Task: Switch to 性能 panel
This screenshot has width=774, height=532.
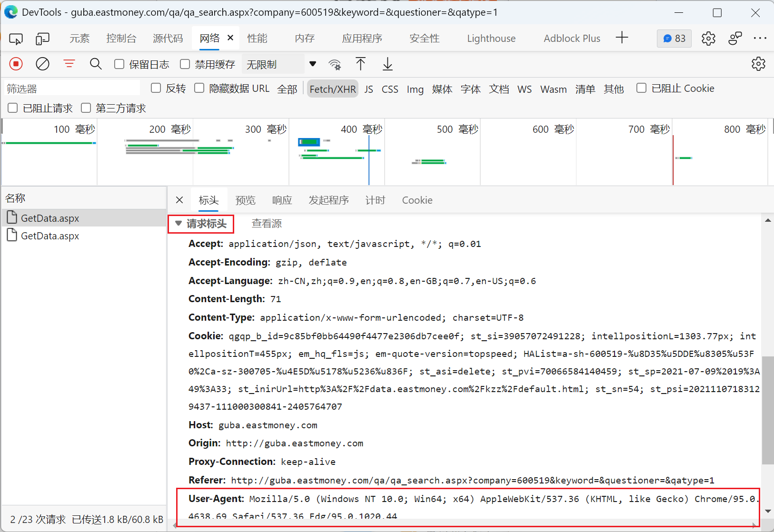Action: [258, 39]
